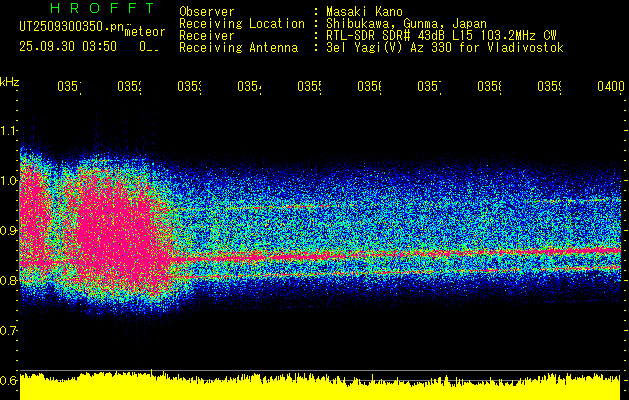Click the yellow signal level bar graph

click(320, 386)
